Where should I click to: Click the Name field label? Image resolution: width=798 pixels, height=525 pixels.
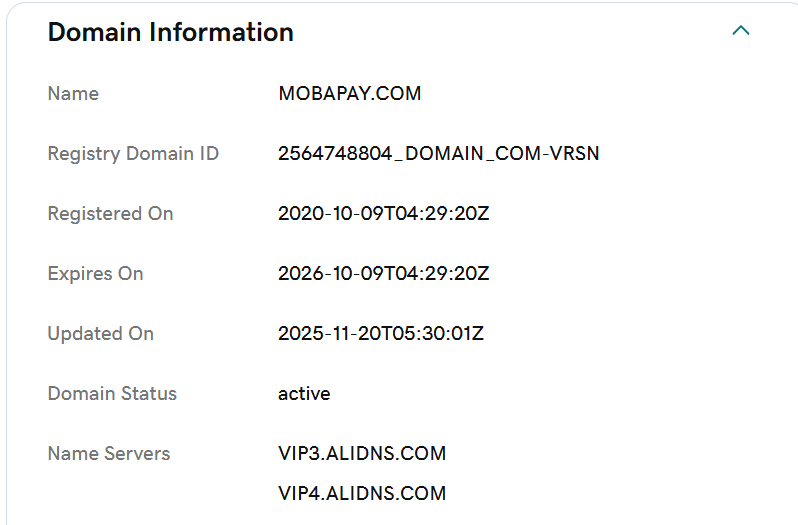[x=73, y=94]
